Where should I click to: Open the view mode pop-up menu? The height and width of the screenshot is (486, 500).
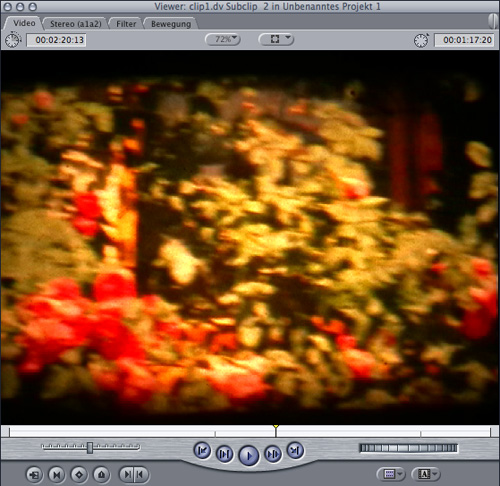(x=276, y=39)
